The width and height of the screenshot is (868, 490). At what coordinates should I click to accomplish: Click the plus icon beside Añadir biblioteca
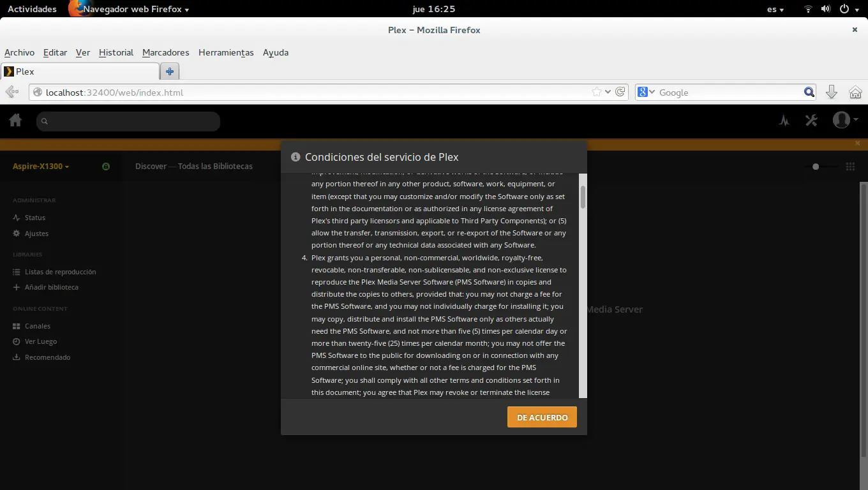[x=17, y=287]
